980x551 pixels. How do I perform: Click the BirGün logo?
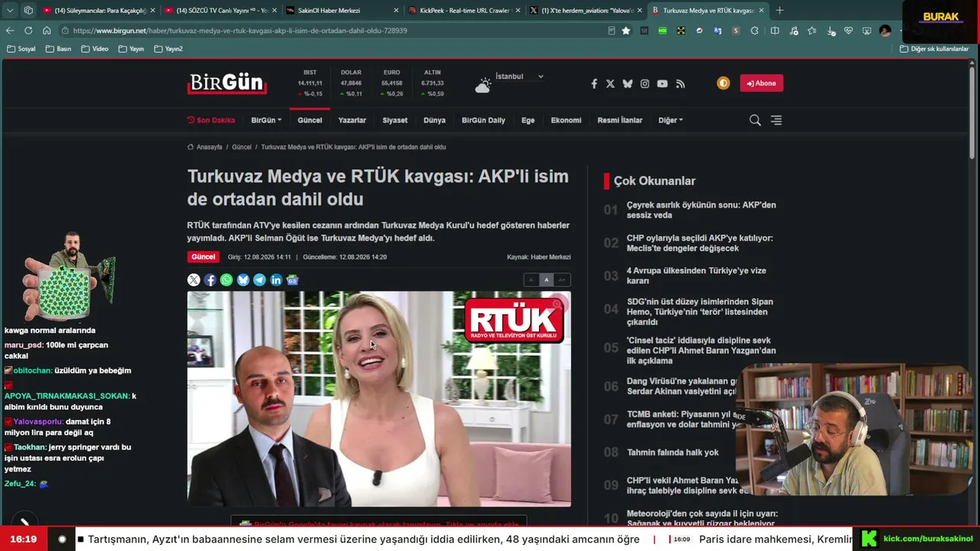[227, 83]
